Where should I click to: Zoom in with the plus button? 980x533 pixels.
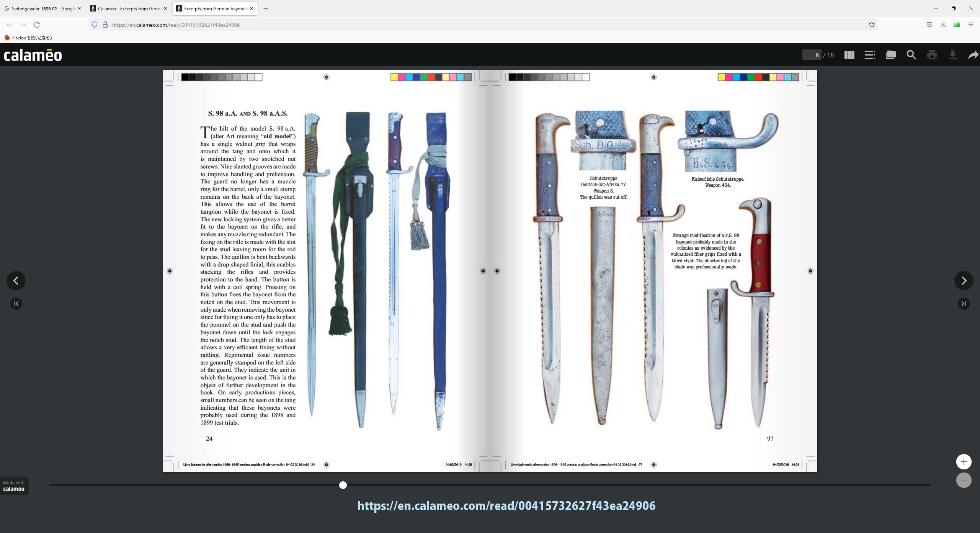[x=964, y=462]
